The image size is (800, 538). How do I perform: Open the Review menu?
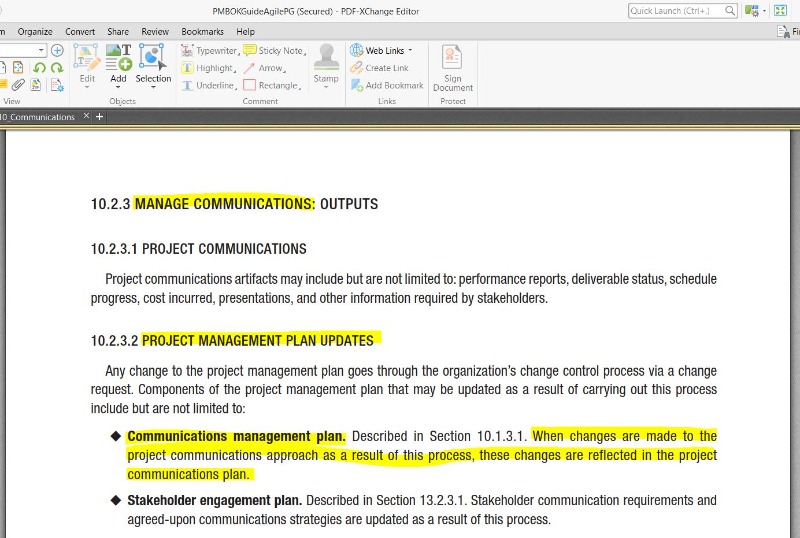pyautogui.click(x=155, y=32)
